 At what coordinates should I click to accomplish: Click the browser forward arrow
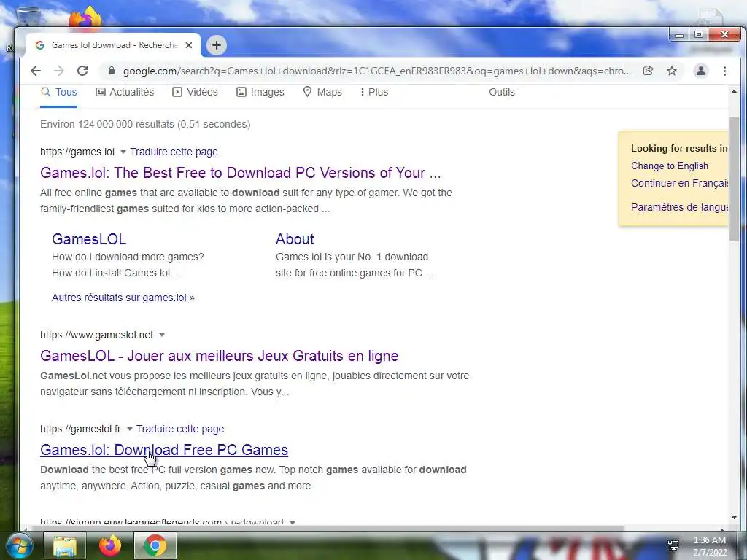pyautogui.click(x=58, y=71)
